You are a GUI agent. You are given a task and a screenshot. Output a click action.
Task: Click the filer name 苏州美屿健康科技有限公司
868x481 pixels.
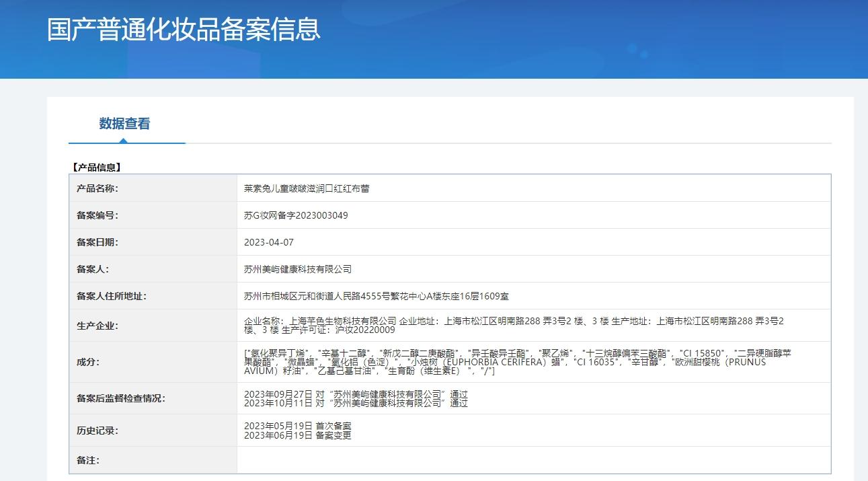[297, 269]
